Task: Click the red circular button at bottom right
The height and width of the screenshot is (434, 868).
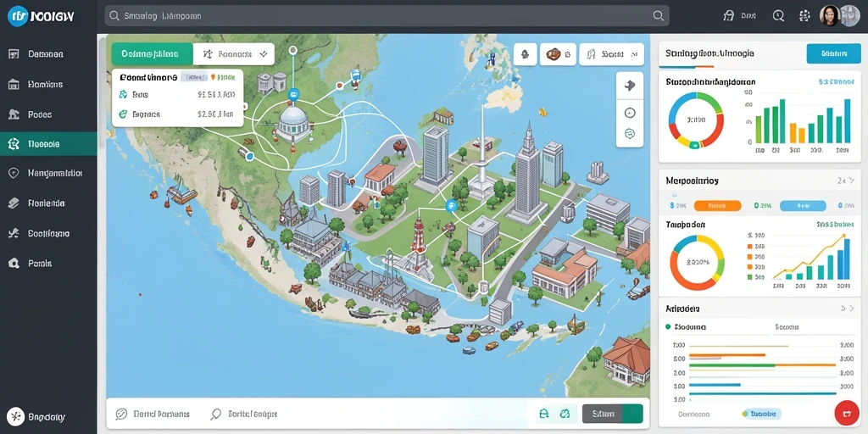Action: (x=846, y=413)
